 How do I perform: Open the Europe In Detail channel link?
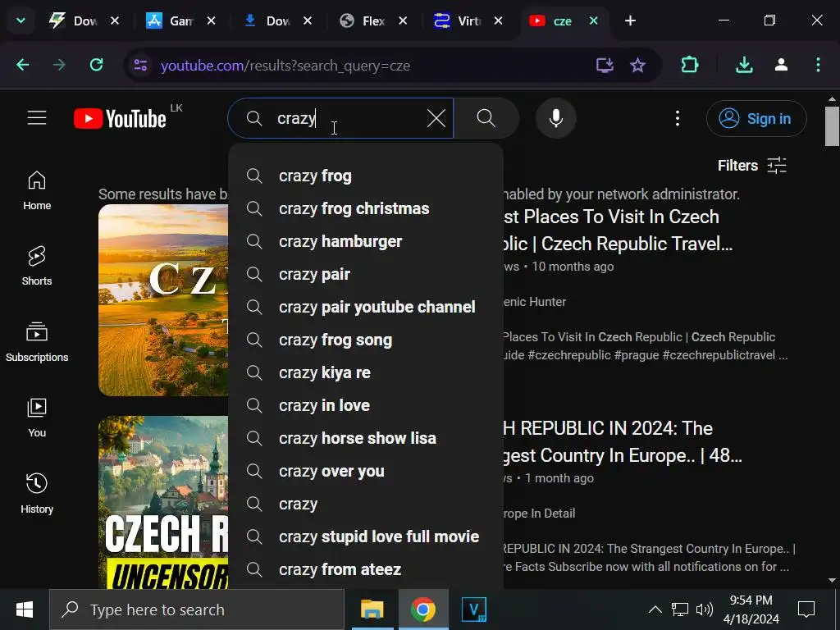click(540, 514)
